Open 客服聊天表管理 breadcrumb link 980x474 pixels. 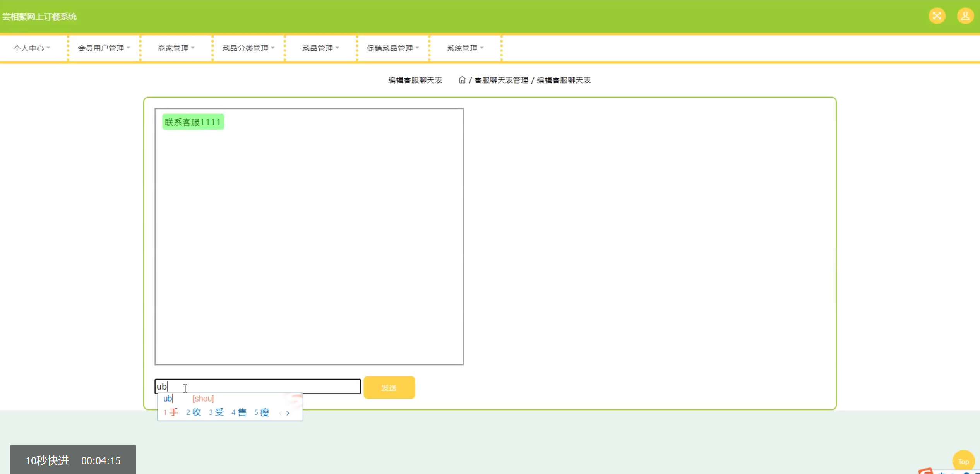coord(501,80)
